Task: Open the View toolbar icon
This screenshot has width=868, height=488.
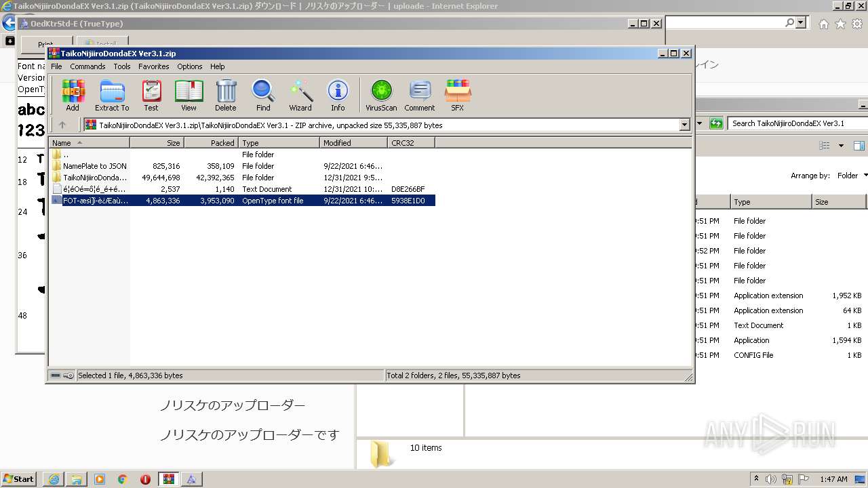Action: (189, 96)
